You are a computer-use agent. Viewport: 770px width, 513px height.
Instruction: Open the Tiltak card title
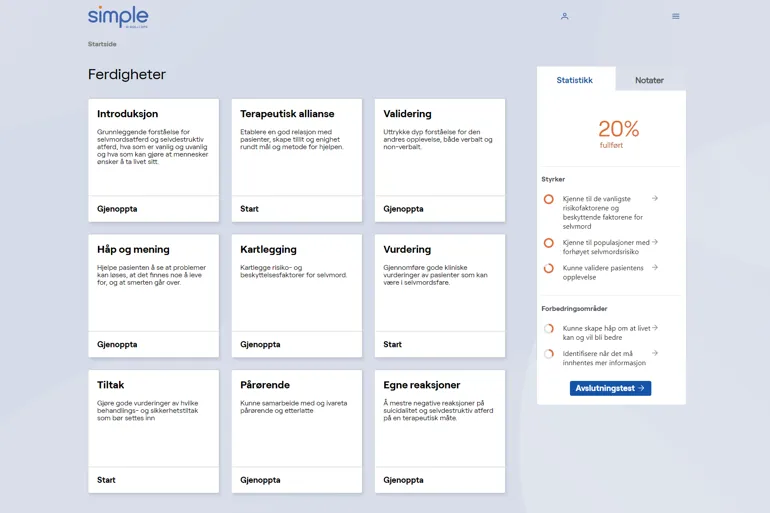[110, 385]
